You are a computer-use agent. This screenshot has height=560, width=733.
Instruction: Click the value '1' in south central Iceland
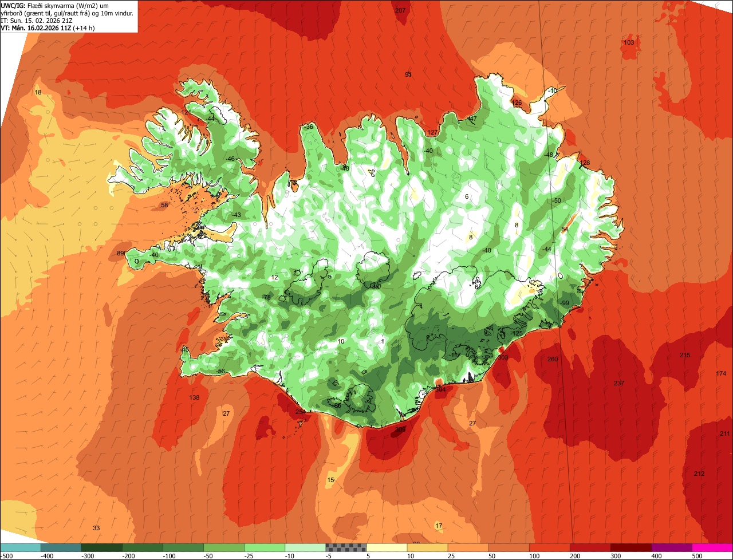click(x=383, y=342)
